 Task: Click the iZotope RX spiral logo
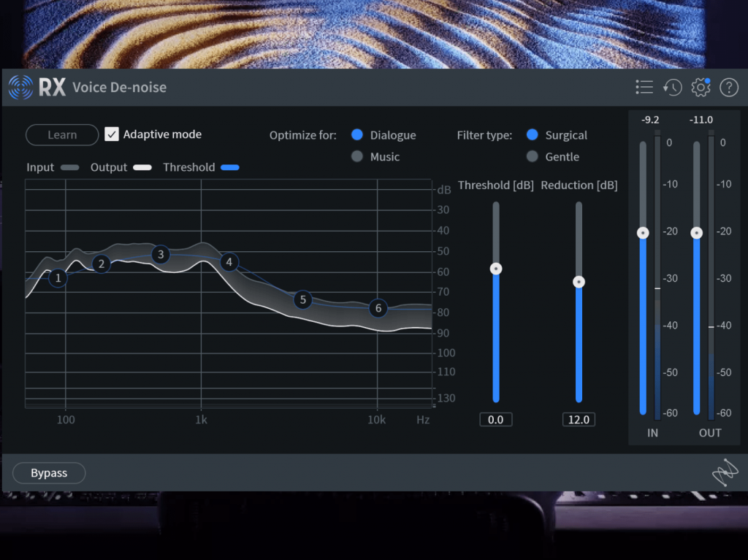[x=20, y=88]
